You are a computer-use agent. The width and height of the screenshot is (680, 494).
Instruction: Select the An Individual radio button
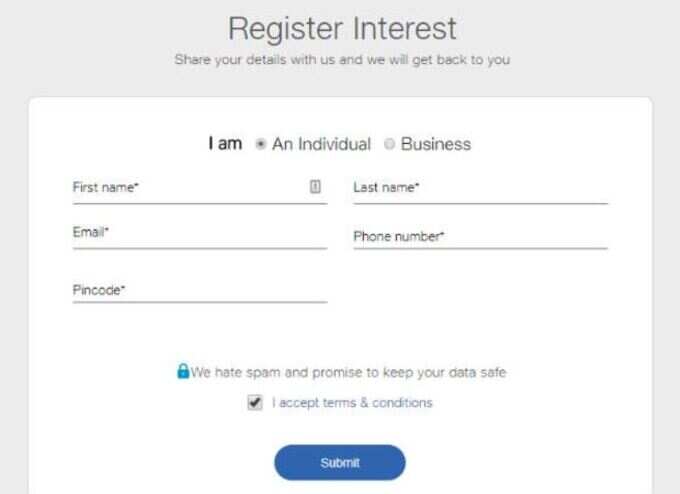pos(260,144)
